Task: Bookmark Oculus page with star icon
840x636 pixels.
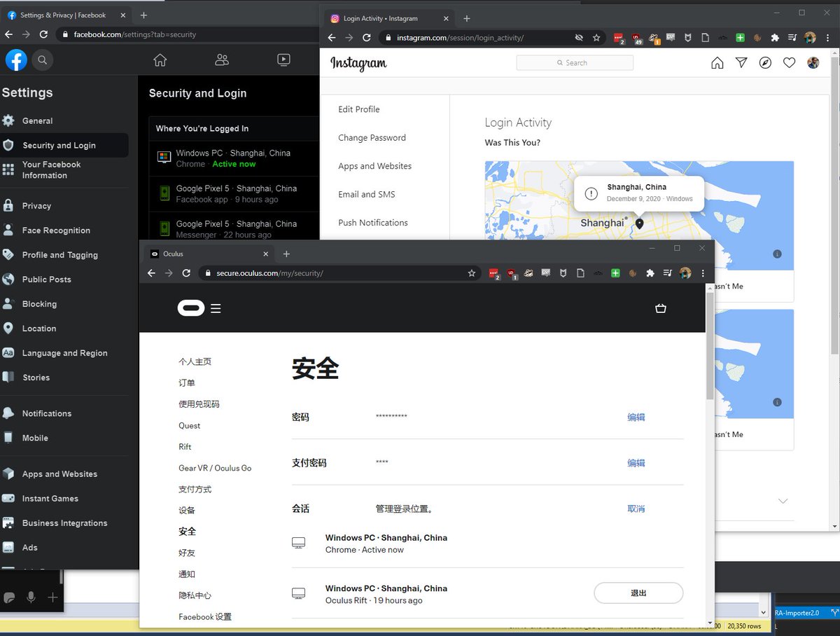Action: click(x=472, y=273)
